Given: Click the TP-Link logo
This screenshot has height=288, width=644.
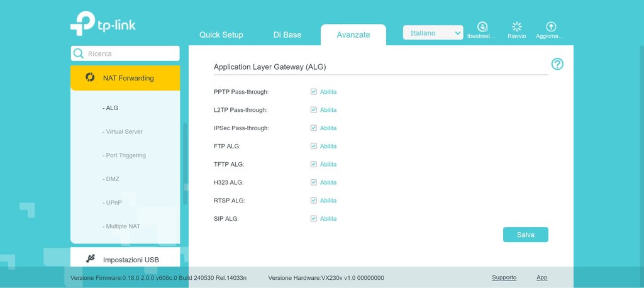Looking at the screenshot, I should point(103,24).
